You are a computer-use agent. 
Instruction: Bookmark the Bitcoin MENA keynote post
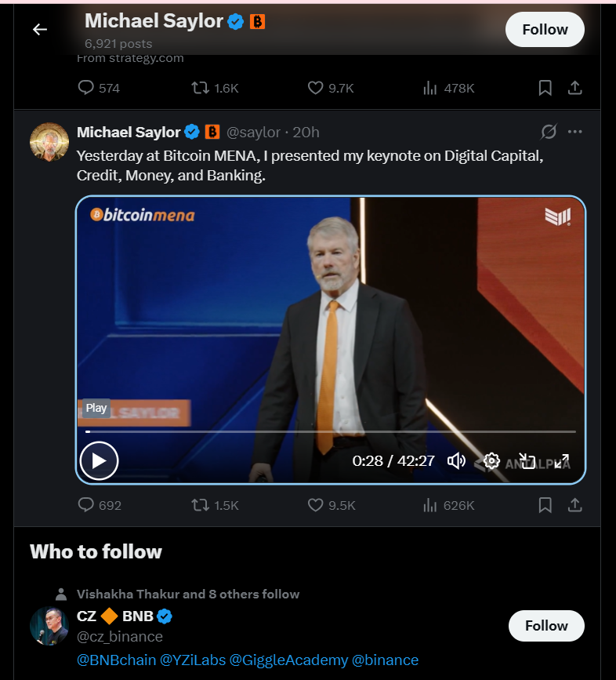click(x=545, y=505)
